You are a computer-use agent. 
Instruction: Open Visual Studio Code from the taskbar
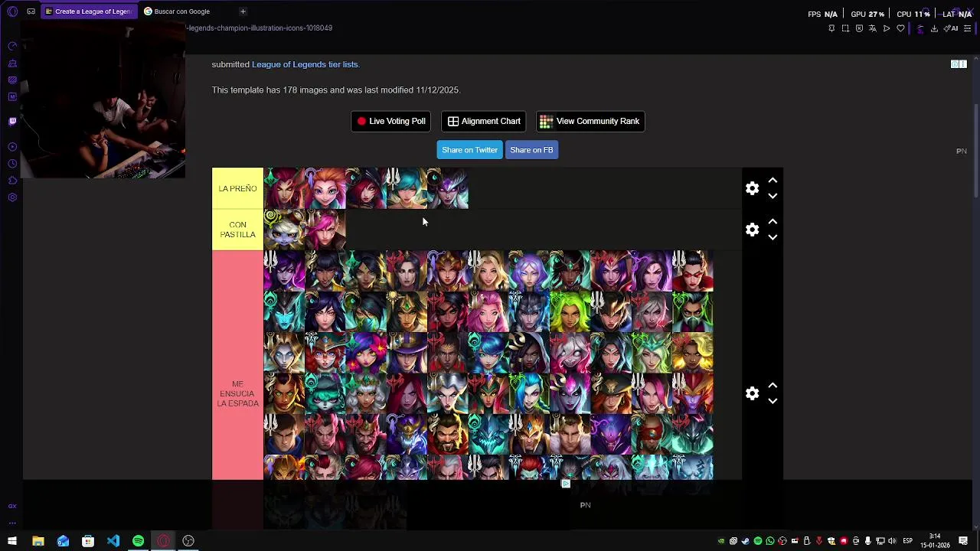pos(113,541)
